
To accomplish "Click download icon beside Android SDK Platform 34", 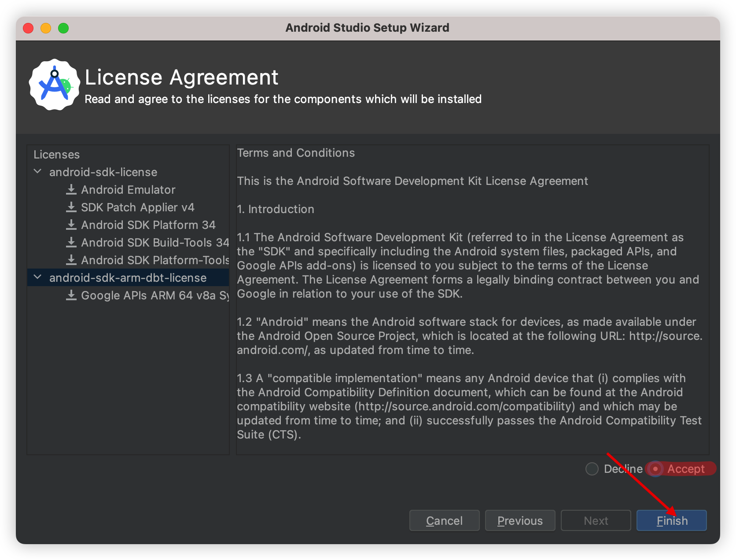I will point(71,225).
